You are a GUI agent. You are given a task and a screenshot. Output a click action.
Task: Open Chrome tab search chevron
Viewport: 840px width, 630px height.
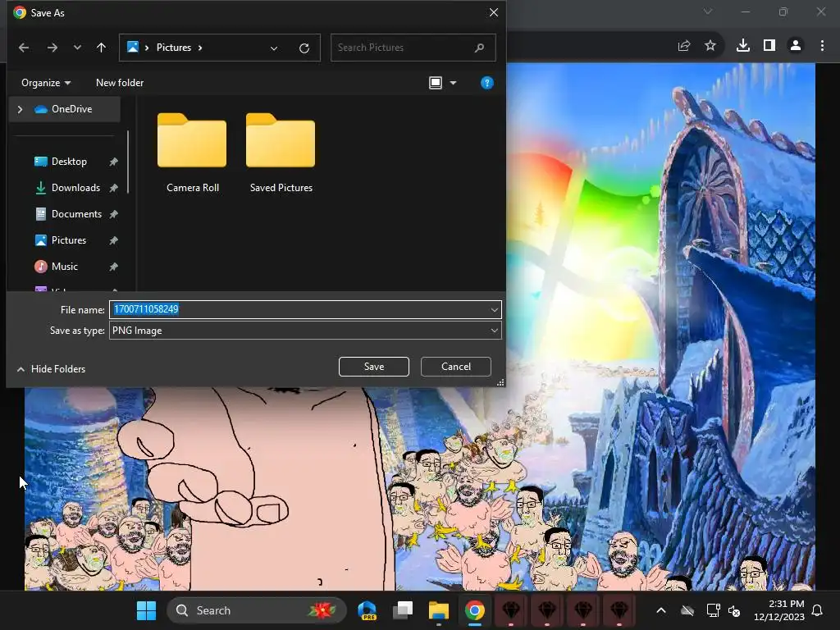[708, 11]
